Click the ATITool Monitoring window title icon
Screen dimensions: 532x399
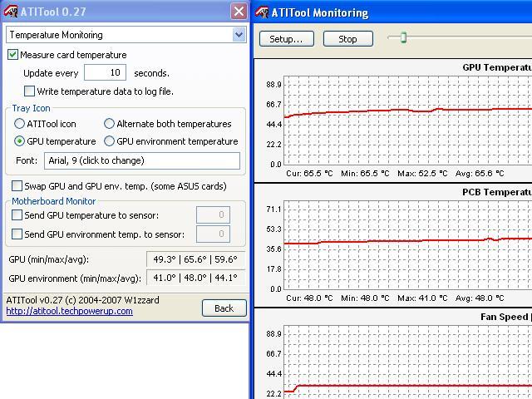262,12
